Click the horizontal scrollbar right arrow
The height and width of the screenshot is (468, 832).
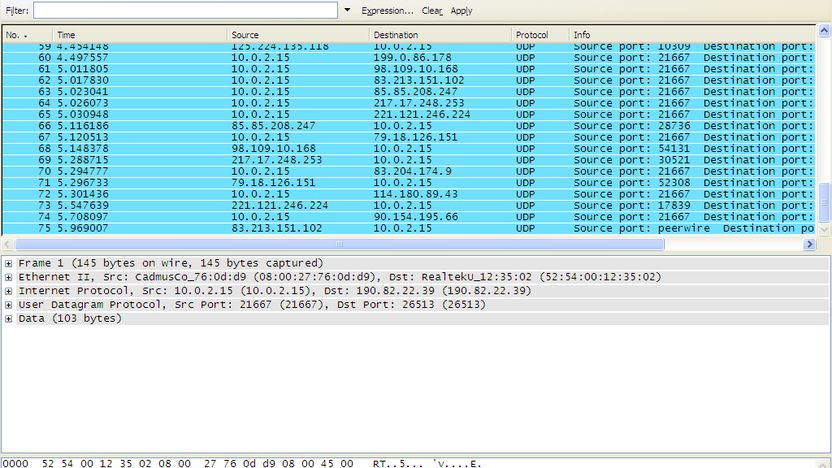809,244
